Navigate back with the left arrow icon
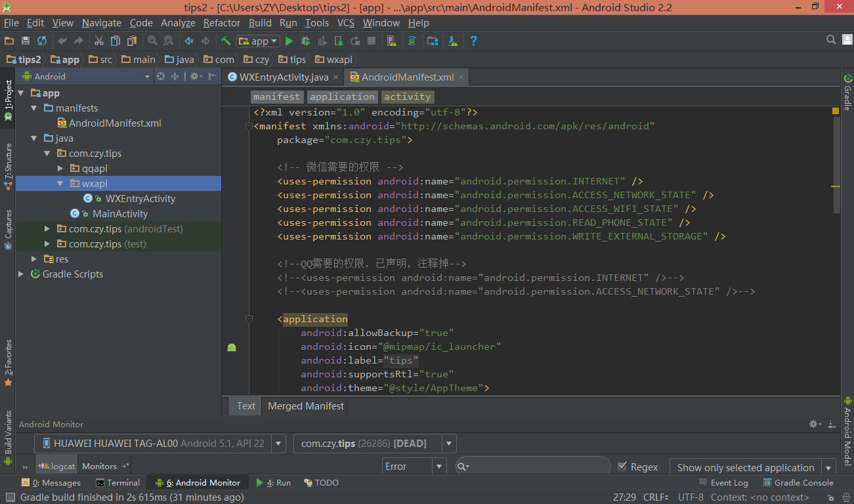Screen dimensions: 854x504 coord(189,41)
